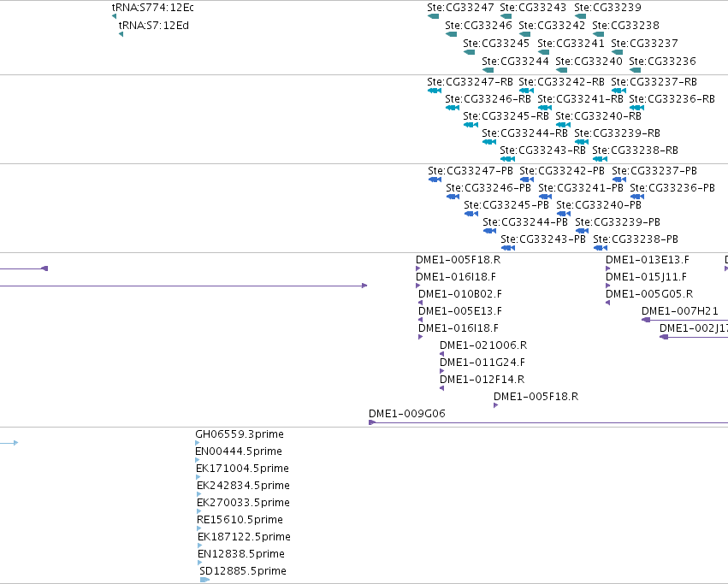Open protein Ste:CG33241-PB
The width and height of the screenshot is (728, 584).
click(x=581, y=188)
